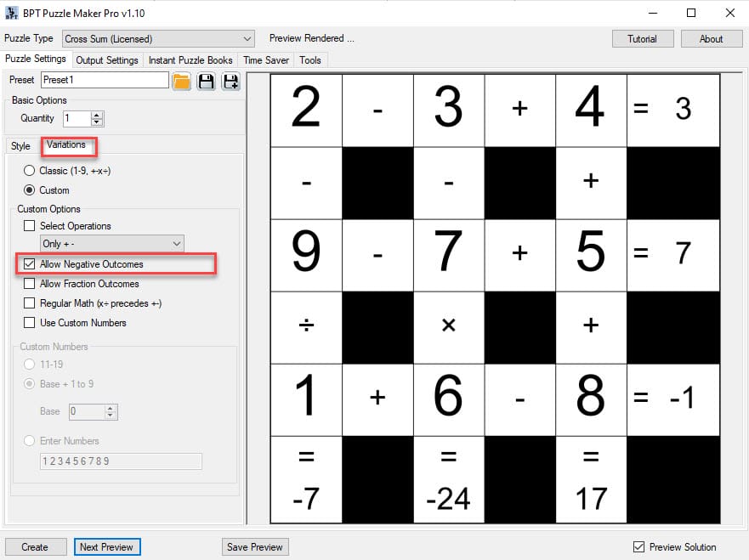Switch to the Style tab
749x560 pixels.
pos(20,145)
